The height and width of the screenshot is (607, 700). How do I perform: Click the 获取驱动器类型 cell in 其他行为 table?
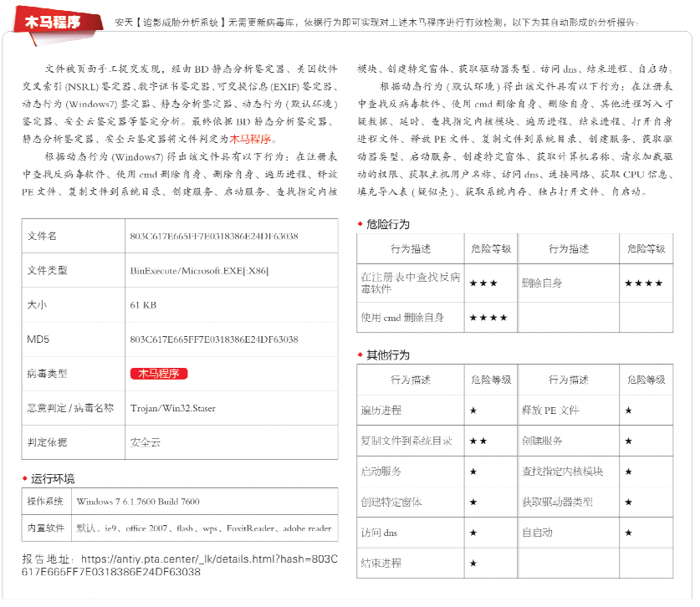569,502
